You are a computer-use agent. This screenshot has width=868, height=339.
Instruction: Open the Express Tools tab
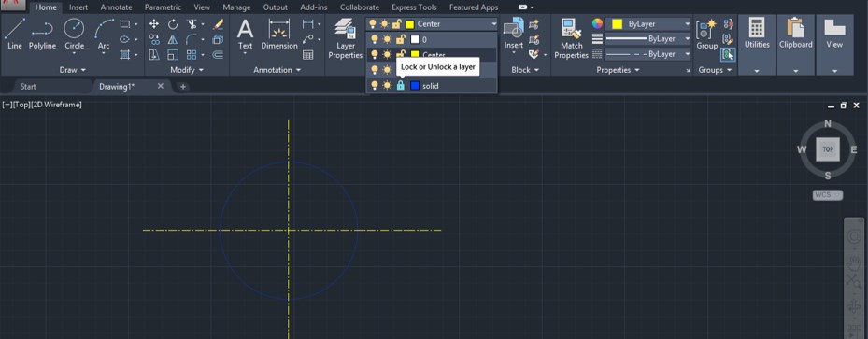(414, 7)
